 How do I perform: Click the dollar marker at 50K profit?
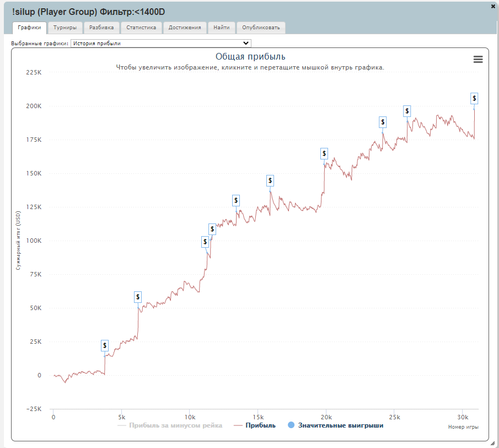tap(138, 297)
